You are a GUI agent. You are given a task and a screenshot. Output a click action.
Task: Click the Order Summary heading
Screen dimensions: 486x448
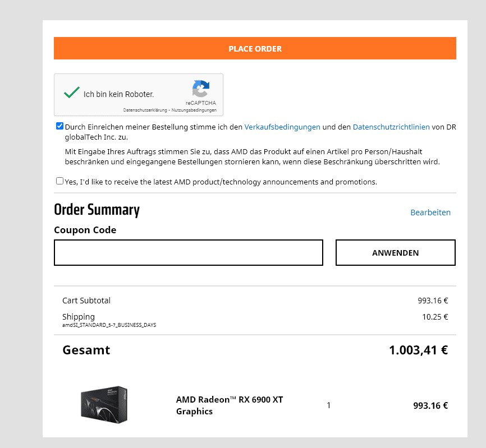97,210
